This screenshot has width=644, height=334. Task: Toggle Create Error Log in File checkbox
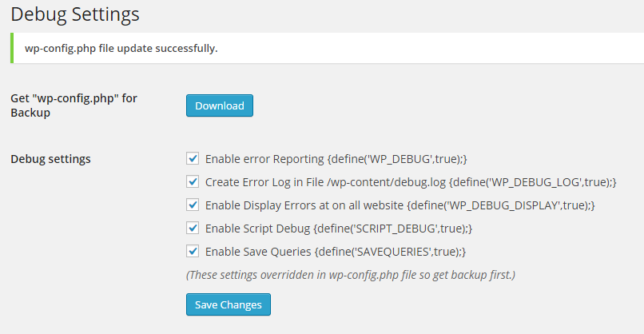[193, 181]
